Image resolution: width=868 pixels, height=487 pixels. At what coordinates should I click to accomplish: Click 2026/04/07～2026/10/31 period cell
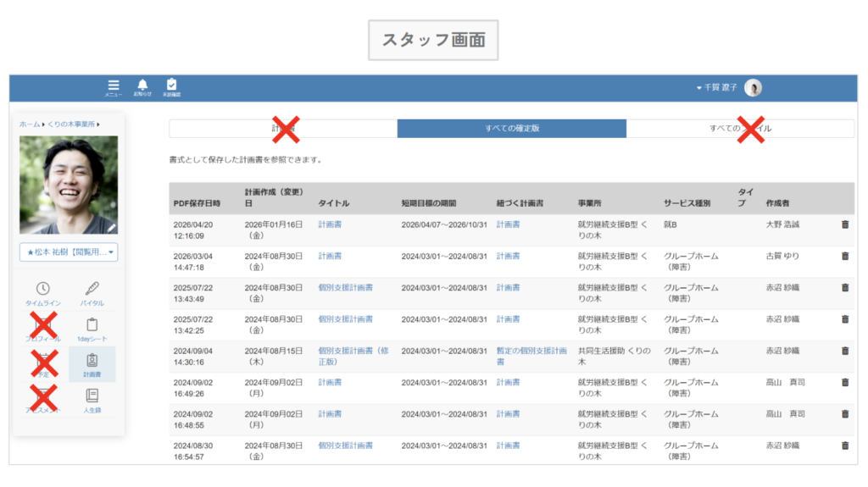click(444, 224)
